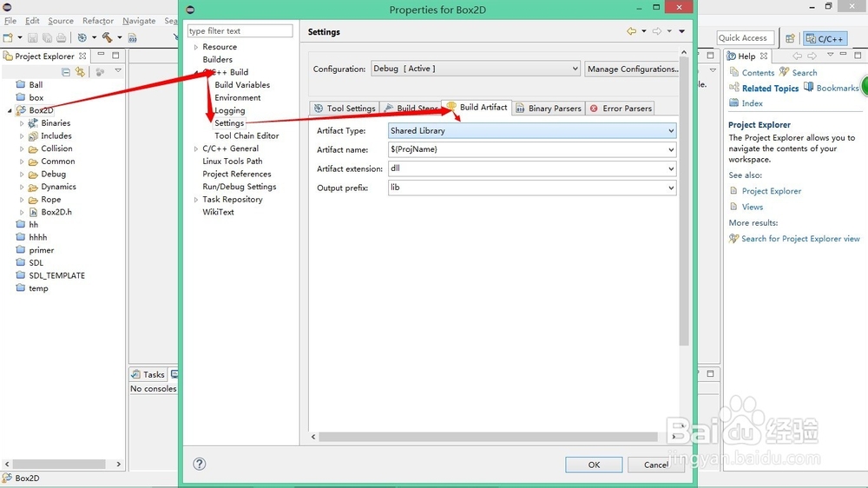Go forward in the Help view
The image size is (868, 488).
coord(812,56)
